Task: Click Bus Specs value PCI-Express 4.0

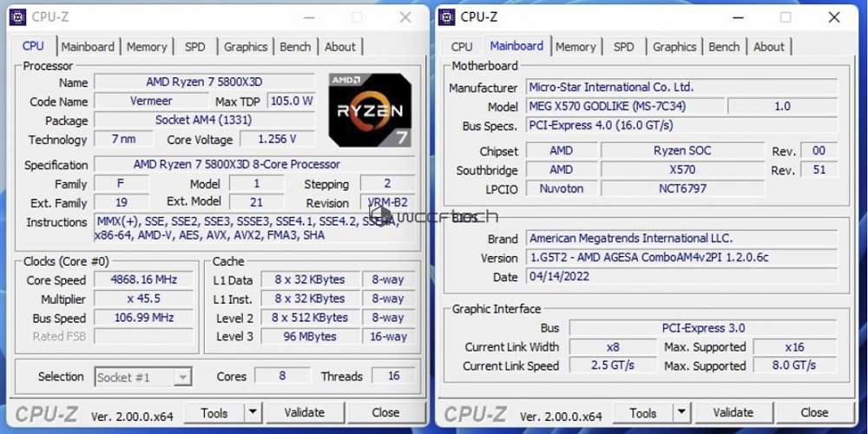Action: pyautogui.click(x=681, y=125)
